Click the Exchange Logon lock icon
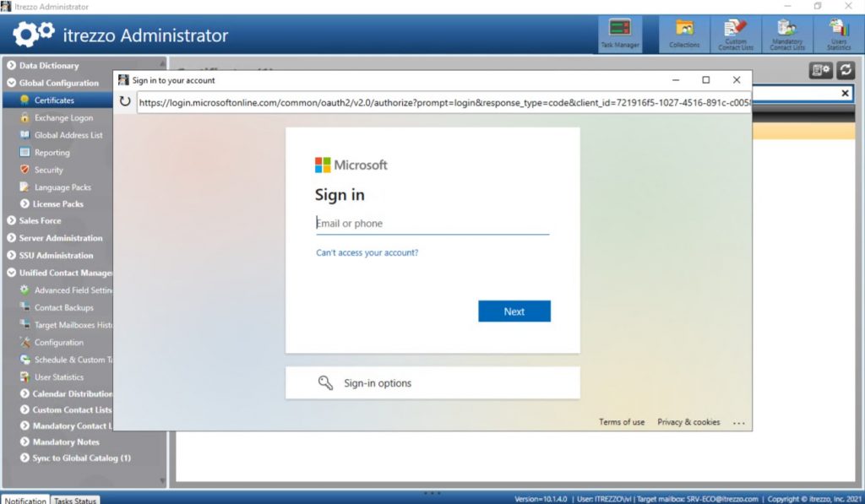Viewport: 865px width, 504px height. pyautogui.click(x=24, y=117)
